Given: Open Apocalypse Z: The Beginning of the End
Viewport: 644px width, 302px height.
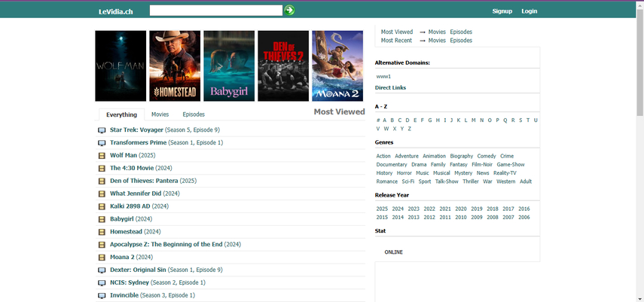Looking at the screenshot, I should pyautogui.click(x=175, y=245).
